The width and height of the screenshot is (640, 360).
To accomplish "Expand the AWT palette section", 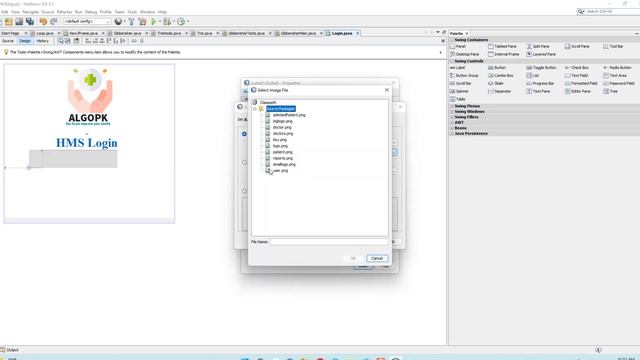I will 452,122.
